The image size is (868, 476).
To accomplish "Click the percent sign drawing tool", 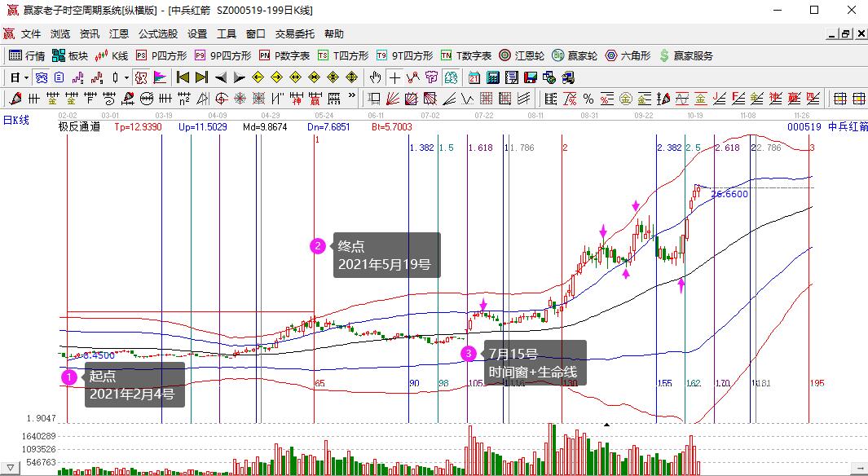I will [588, 99].
